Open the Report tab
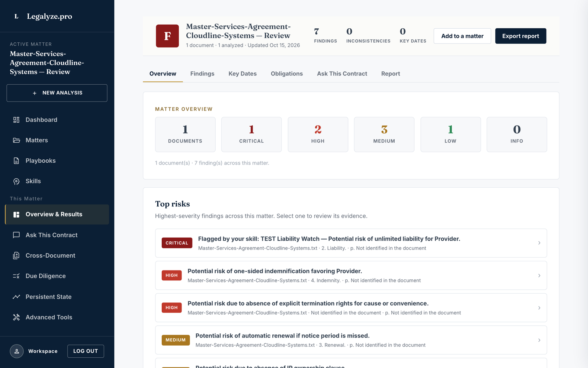Image resolution: width=588 pixels, height=368 pixels. pyautogui.click(x=391, y=74)
